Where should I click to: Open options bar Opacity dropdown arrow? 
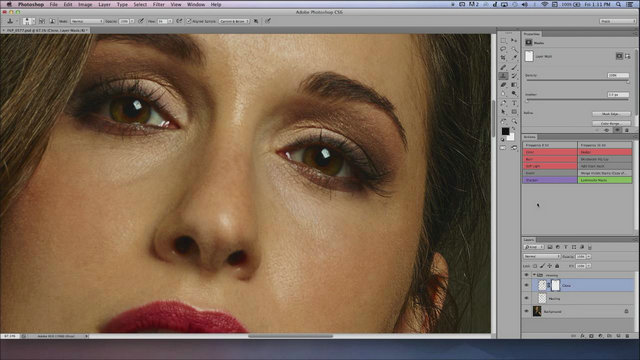[x=132, y=21]
